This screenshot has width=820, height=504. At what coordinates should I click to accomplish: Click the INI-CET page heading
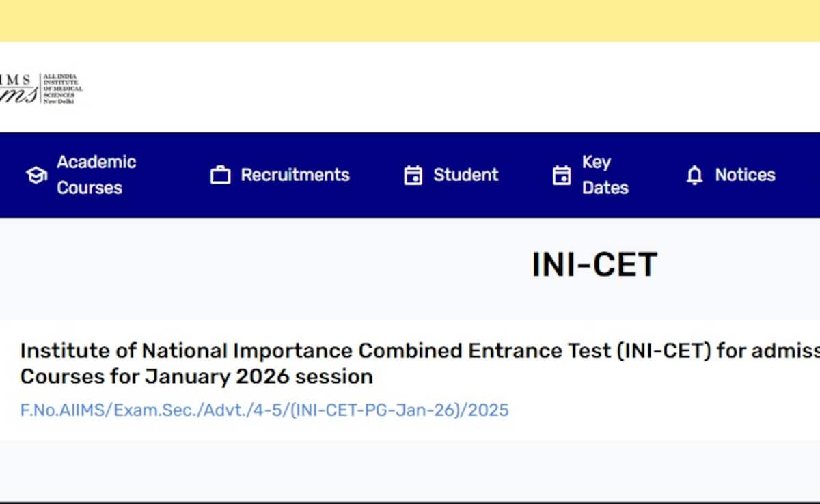[594, 265]
